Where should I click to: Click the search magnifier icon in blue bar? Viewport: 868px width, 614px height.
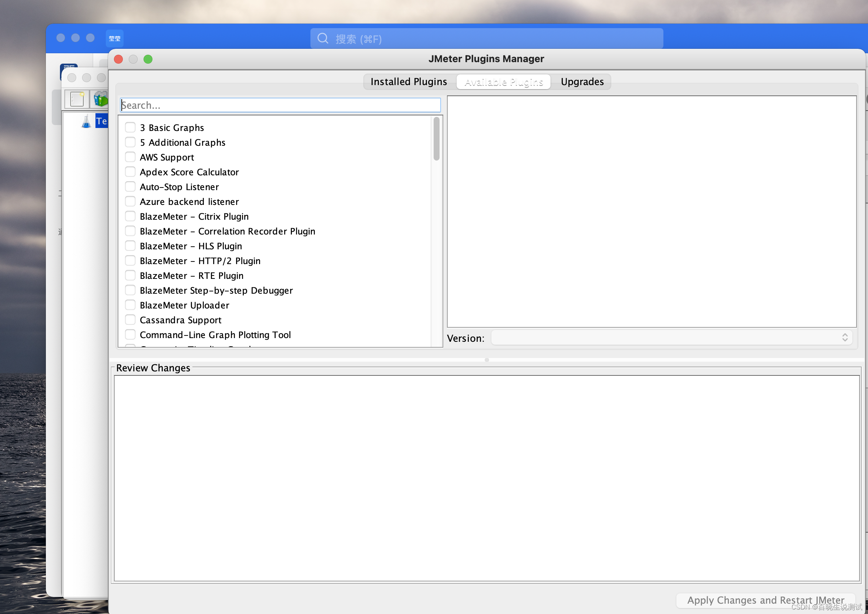pos(323,38)
